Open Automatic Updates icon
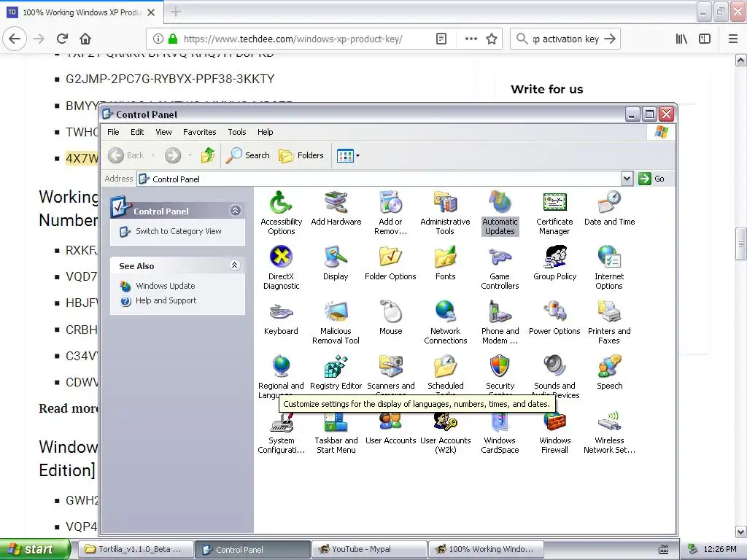 tap(500, 213)
